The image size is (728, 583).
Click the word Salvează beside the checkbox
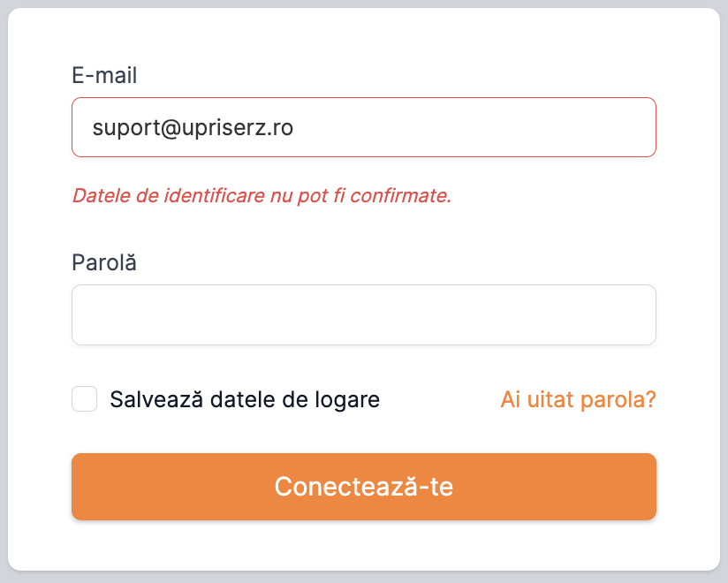click(x=156, y=399)
